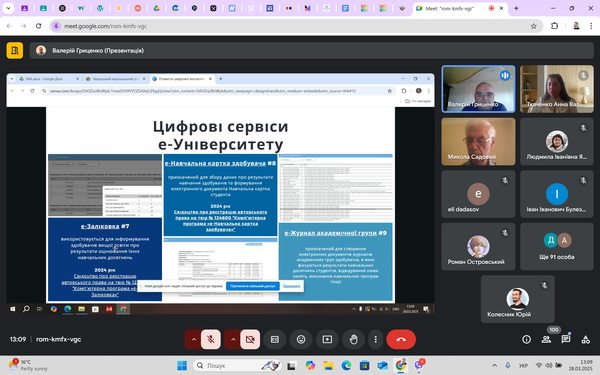Open the chat messages panel

click(566, 339)
